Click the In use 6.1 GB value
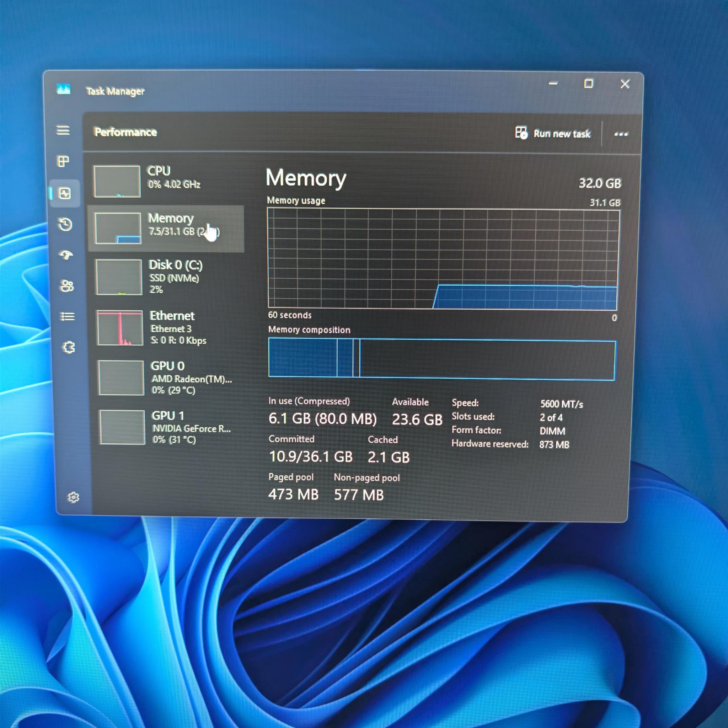The width and height of the screenshot is (728, 728). tap(322, 419)
